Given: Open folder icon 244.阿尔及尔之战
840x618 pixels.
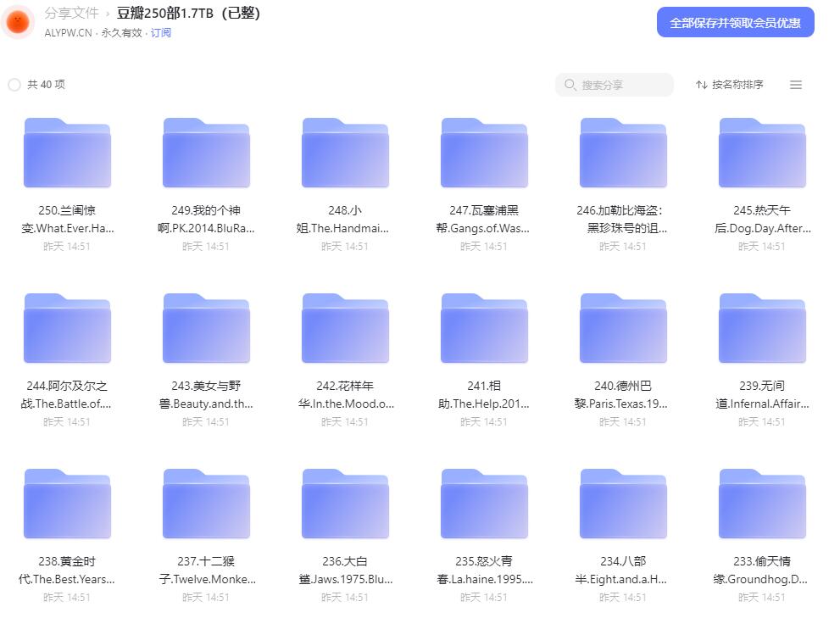Looking at the screenshot, I should point(67,328).
